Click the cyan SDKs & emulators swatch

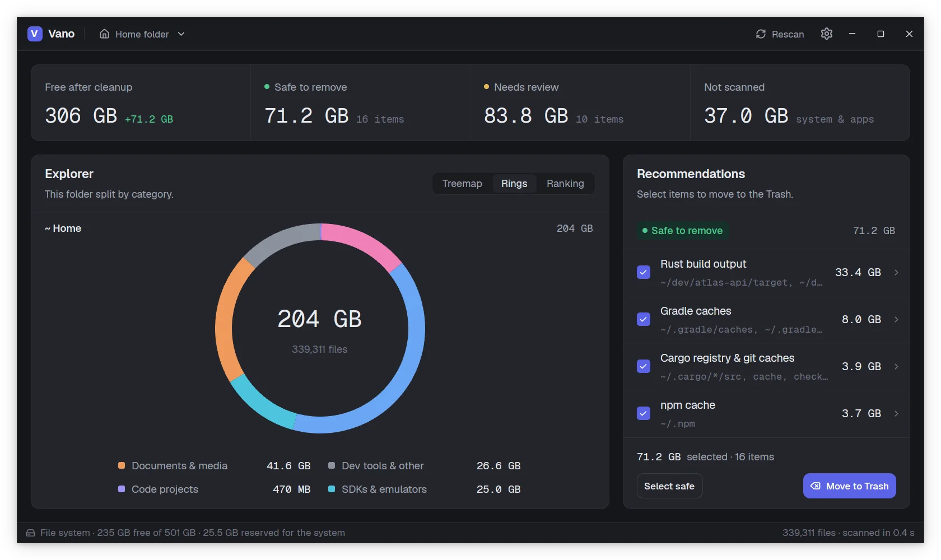(x=332, y=489)
